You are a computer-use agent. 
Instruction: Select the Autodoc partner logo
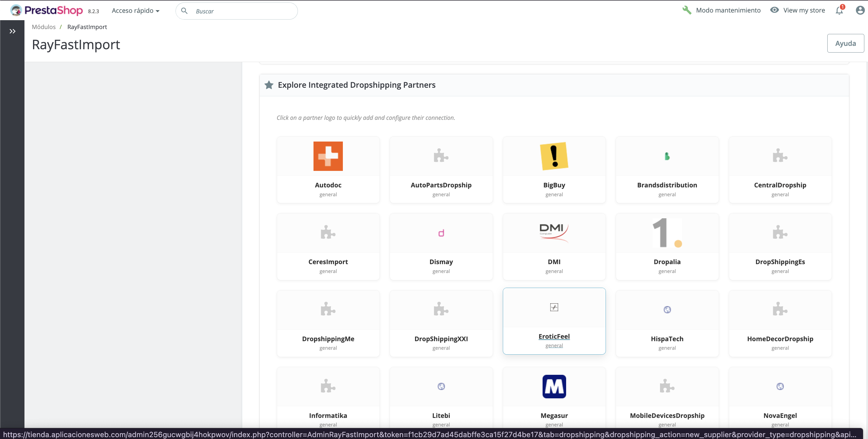click(328, 156)
